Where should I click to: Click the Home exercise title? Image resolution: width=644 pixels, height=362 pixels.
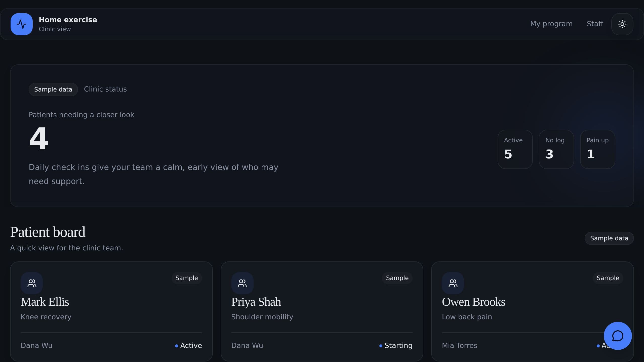(68, 20)
